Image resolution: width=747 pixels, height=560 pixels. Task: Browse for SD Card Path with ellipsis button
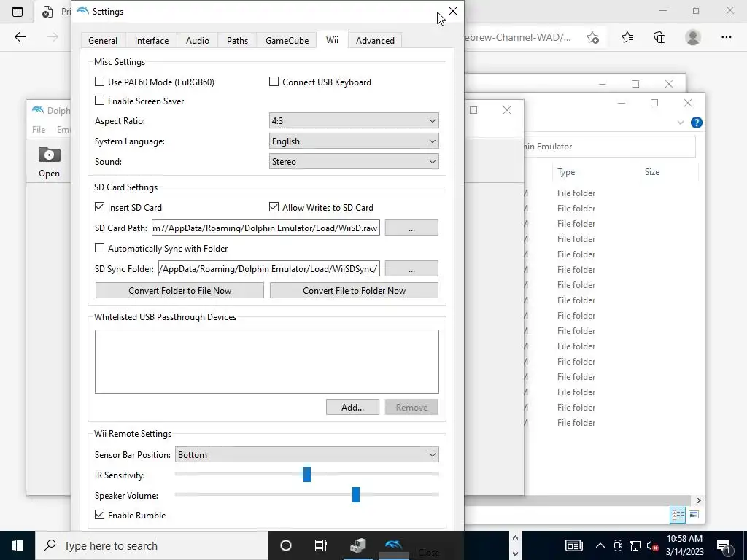coord(411,227)
